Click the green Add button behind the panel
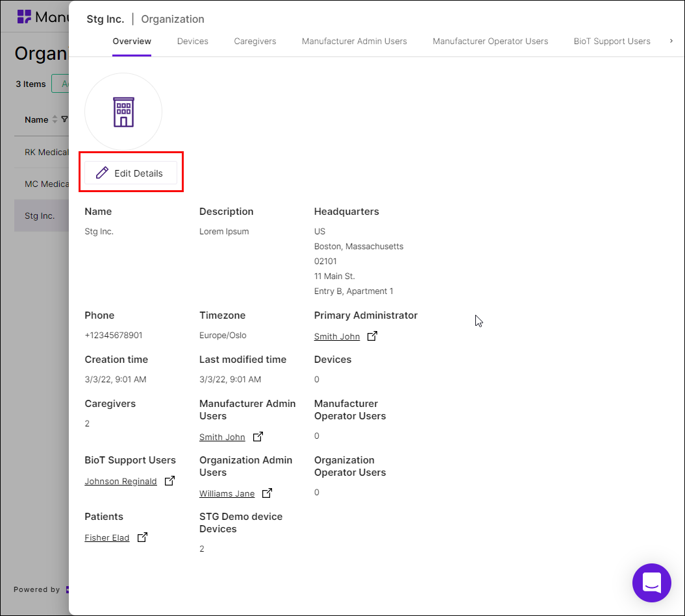The image size is (685, 616). pyautogui.click(x=60, y=84)
